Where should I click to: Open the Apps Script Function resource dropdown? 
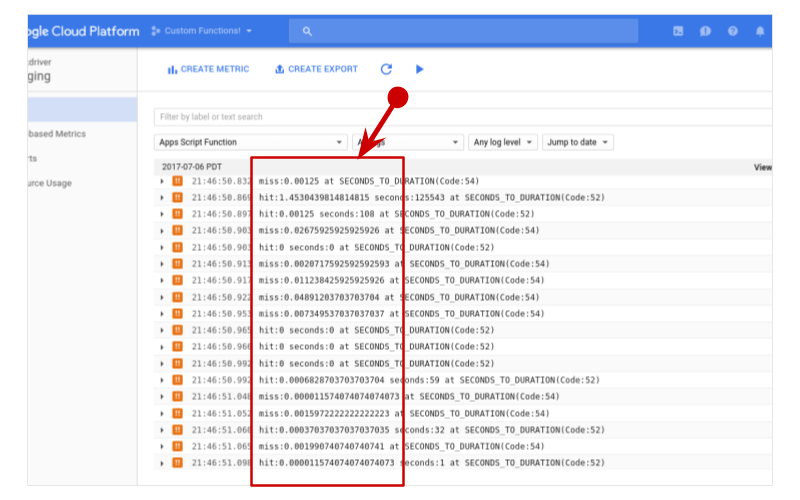(x=250, y=142)
